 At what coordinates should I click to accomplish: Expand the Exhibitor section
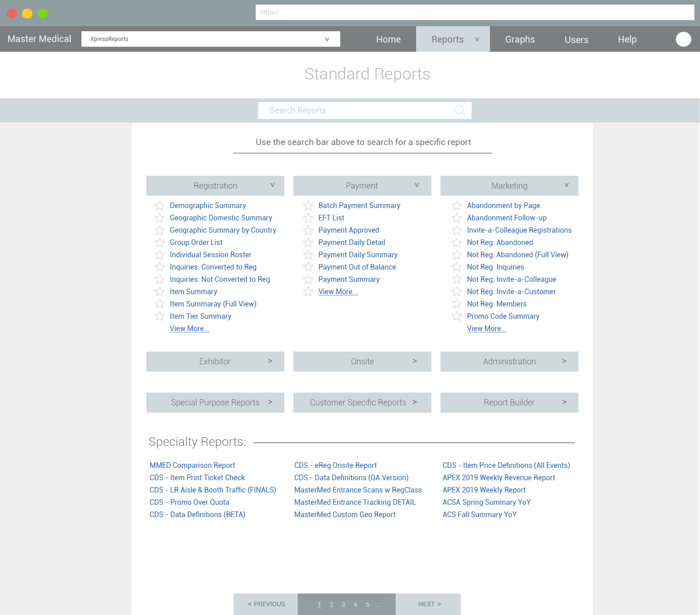point(215,361)
